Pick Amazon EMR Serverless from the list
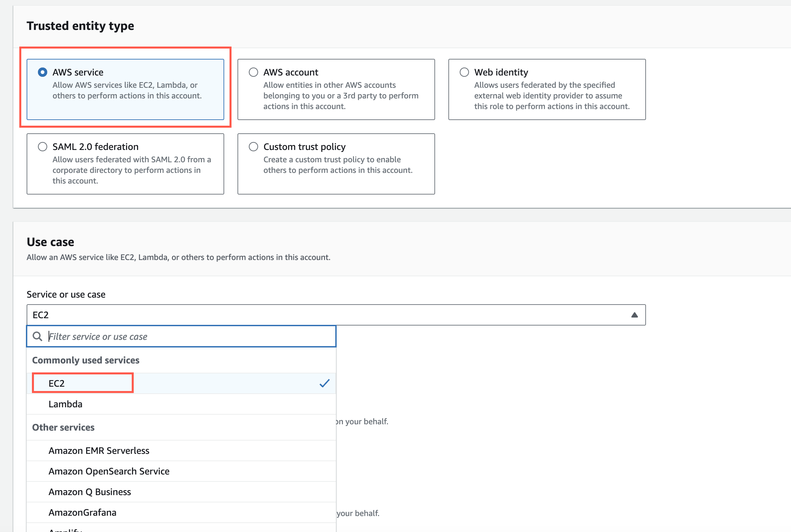The image size is (791, 532). (x=181, y=451)
